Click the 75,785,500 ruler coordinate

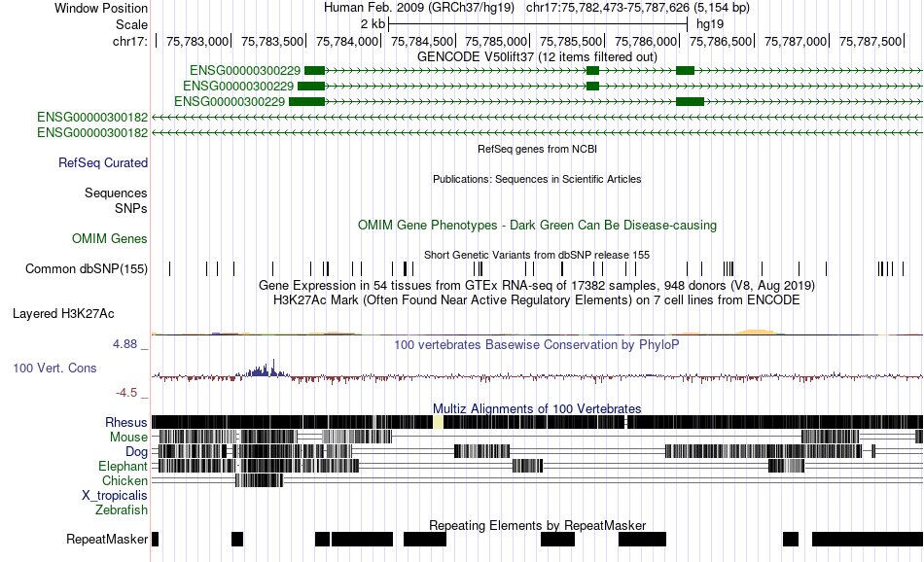(570, 41)
